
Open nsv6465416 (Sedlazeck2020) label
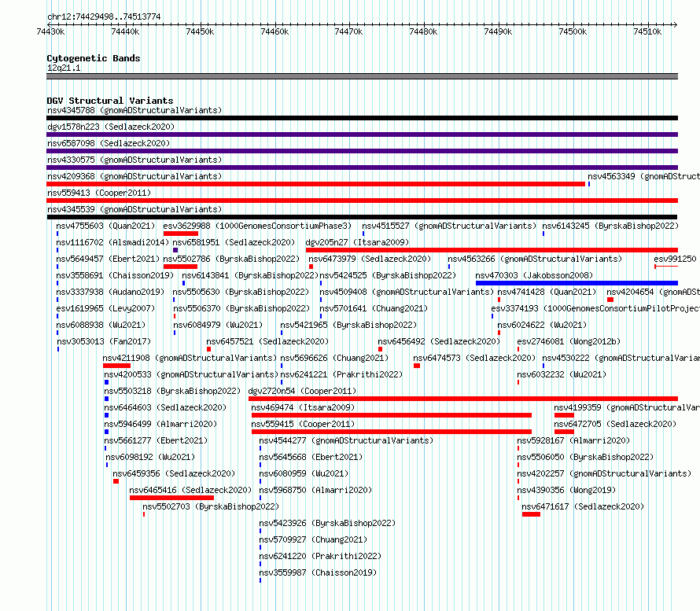[x=190, y=490]
